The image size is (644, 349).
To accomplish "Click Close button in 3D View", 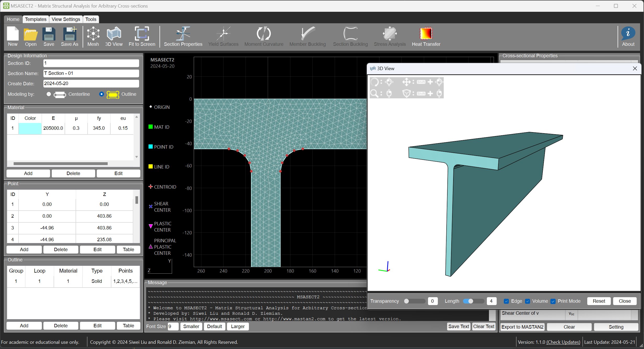I will coord(625,301).
